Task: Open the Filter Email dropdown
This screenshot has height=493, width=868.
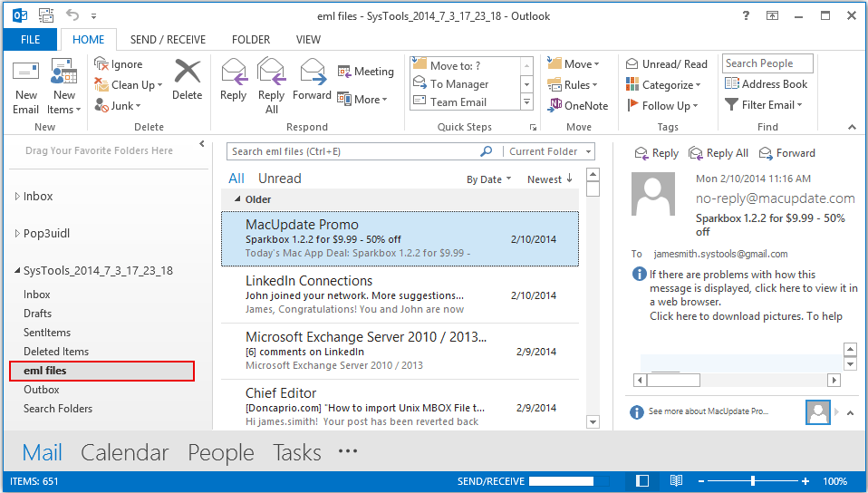Action: 764,105
